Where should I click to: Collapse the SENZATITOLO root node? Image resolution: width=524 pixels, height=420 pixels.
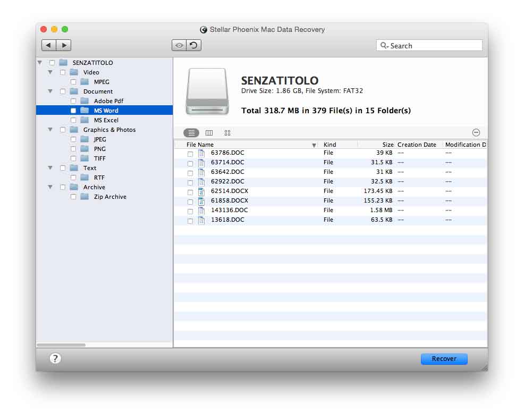click(40, 63)
